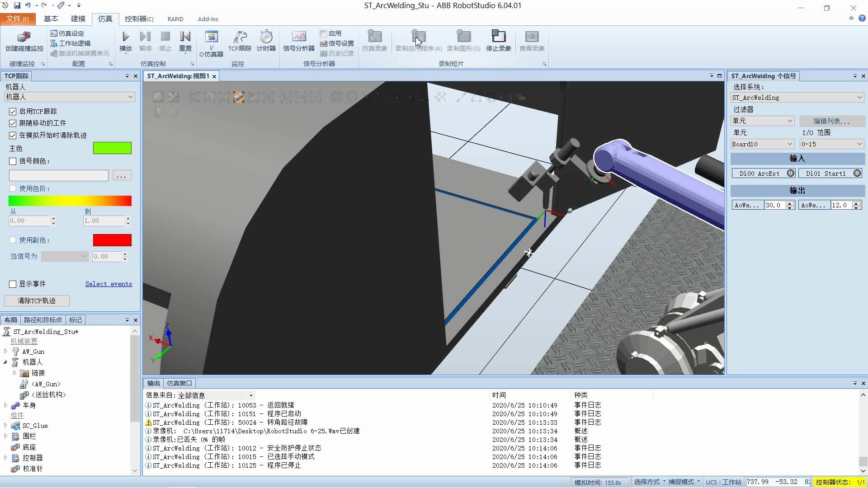This screenshot has width=868, height=488.
Task: Collapse the 机器人 tree node
Action: coord(5,362)
